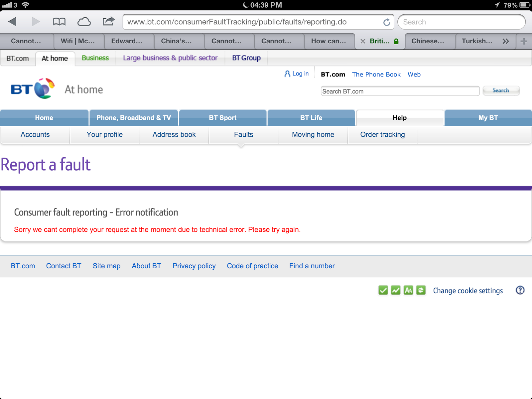Go to Address book submenu
Viewport: 532px width, 399px height.
point(174,135)
